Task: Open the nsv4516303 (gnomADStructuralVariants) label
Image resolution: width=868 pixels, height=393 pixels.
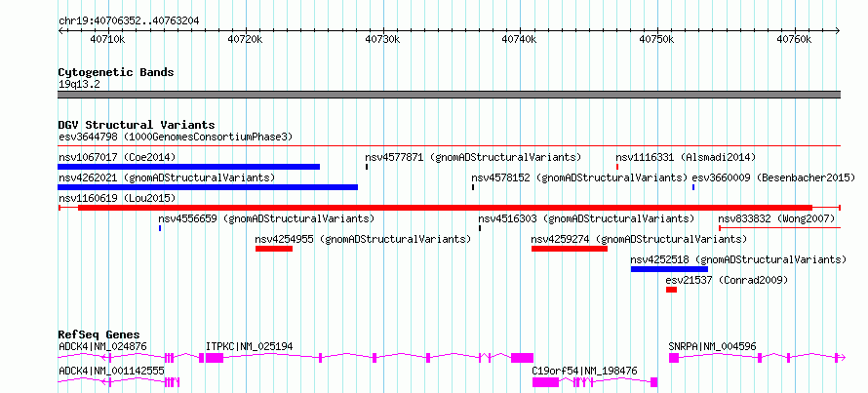Action: coord(586,218)
